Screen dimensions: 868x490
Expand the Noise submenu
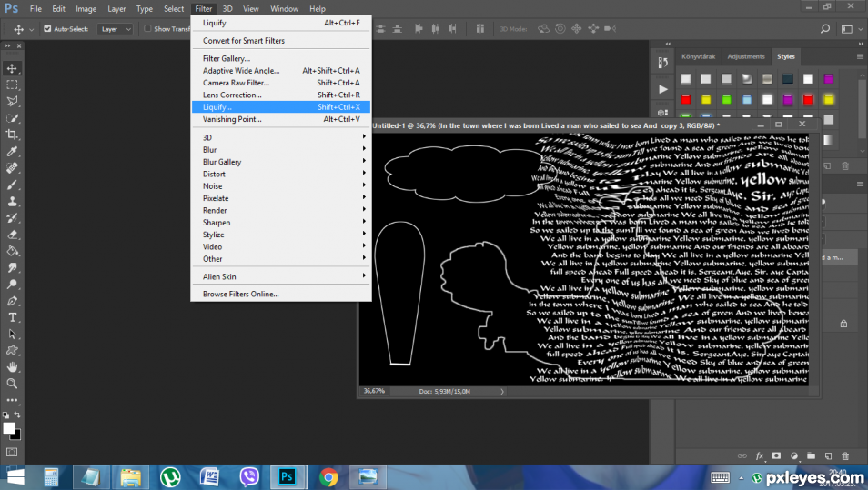tap(280, 186)
